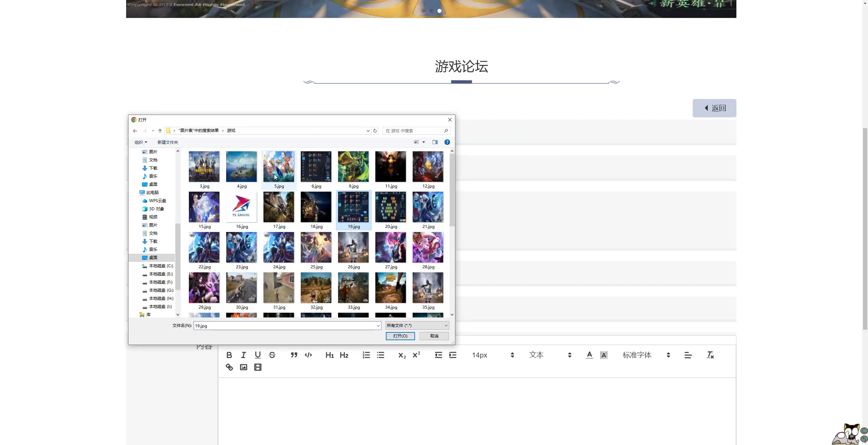Insert a hyperlink in editor
868x445 pixels.
pyautogui.click(x=229, y=367)
